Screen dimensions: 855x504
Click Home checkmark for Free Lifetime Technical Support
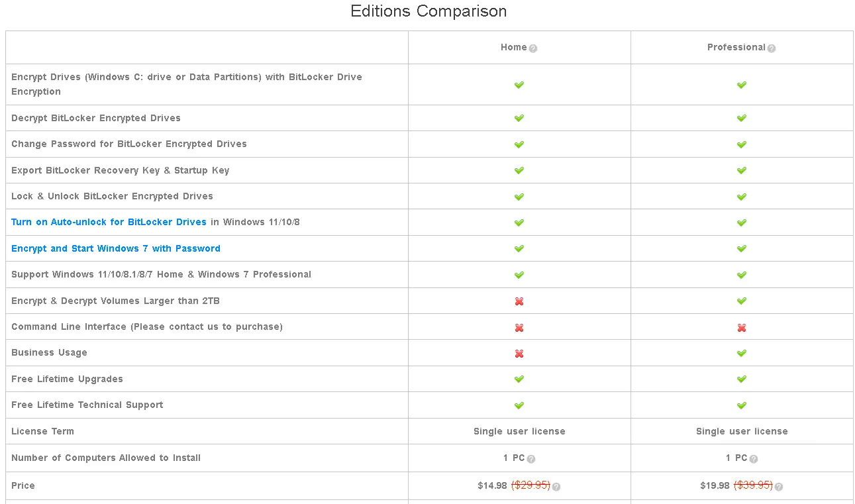point(519,405)
